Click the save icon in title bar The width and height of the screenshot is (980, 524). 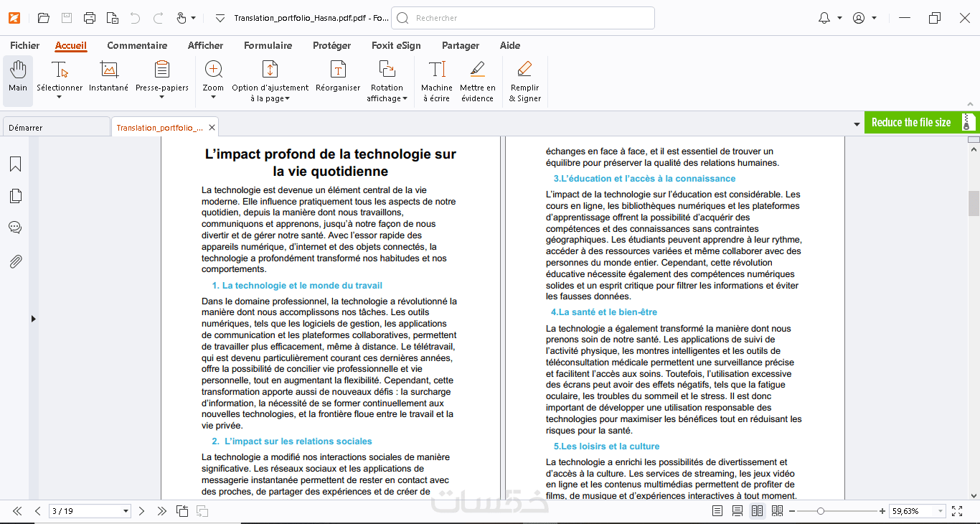point(67,18)
